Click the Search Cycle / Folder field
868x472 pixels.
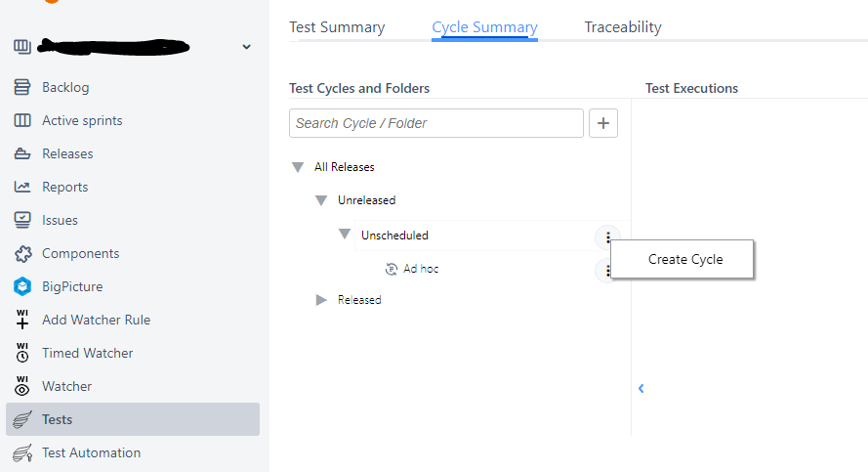(435, 123)
